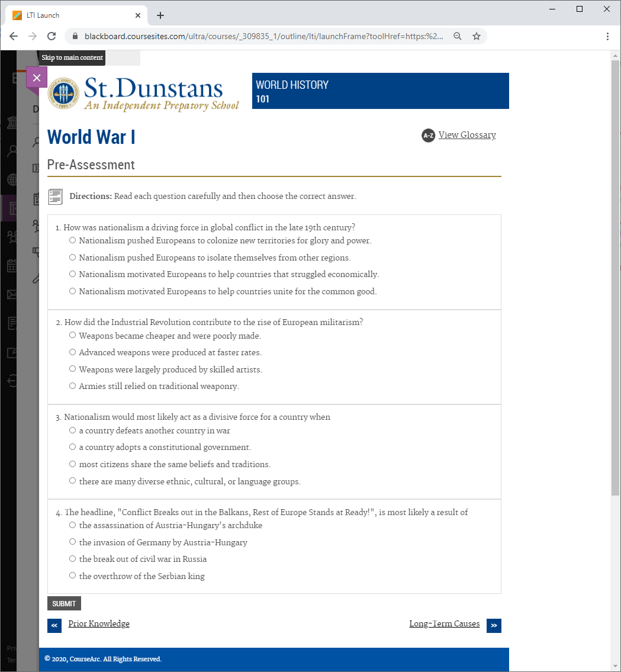The height and width of the screenshot is (672, 621).
Task: Click the dimmed sign-out icon in sidebar
Action: [12, 381]
